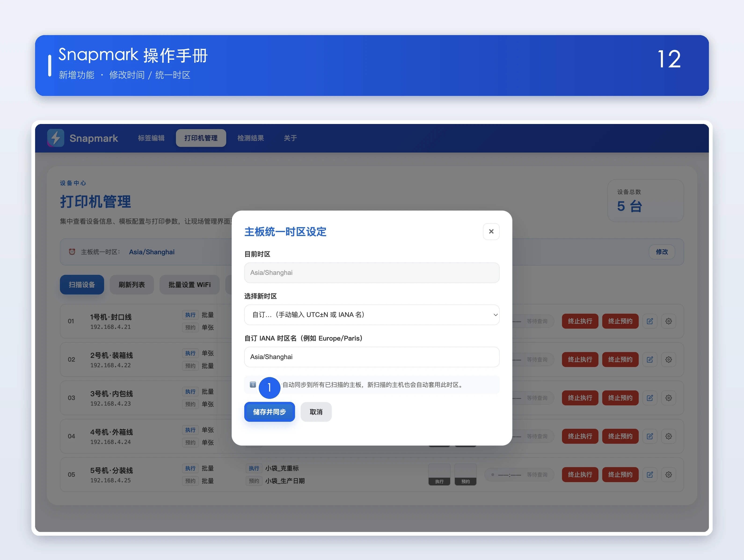The height and width of the screenshot is (560, 744).
Task: Open settings gear for 2号机·装箱线
Action: coord(669,360)
